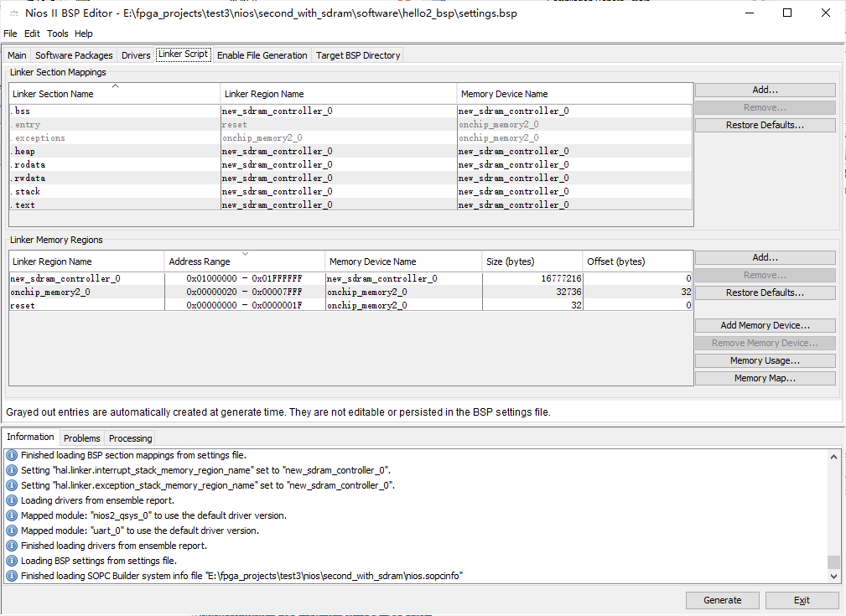Screen dimensions: 846x616
Task: Switch to the Drivers tab
Action: click(x=135, y=54)
